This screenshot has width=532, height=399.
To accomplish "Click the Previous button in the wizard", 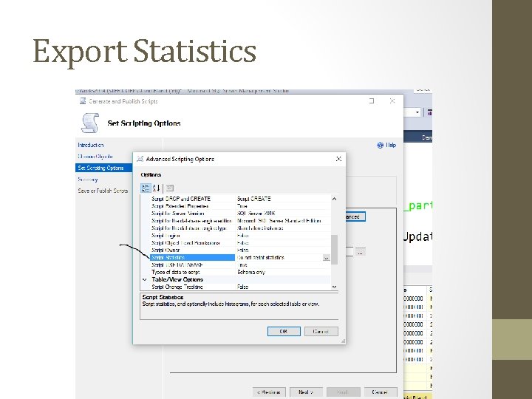I will 269,392.
